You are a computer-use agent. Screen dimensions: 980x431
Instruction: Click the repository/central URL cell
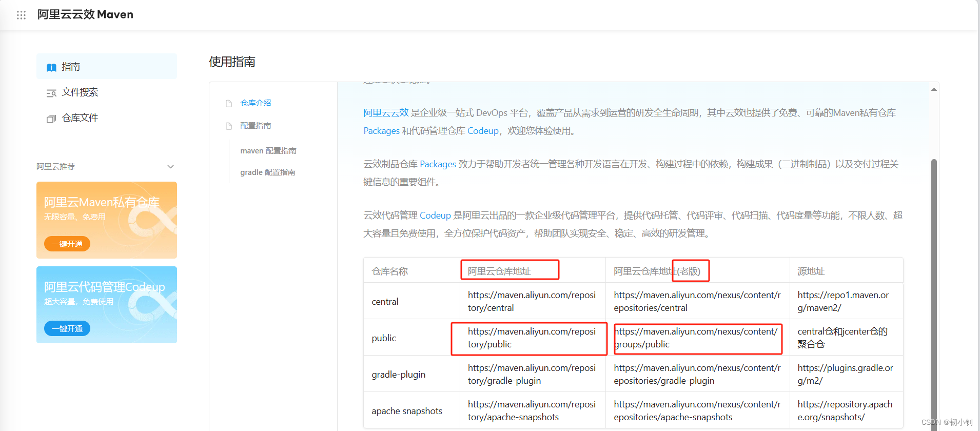532,302
